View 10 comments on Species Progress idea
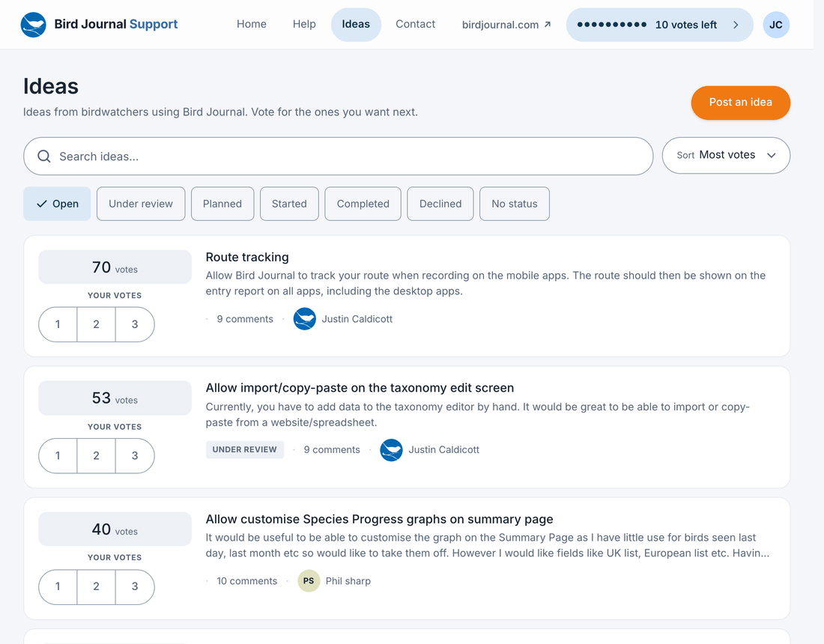824x644 pixels. tap(246, 581)
